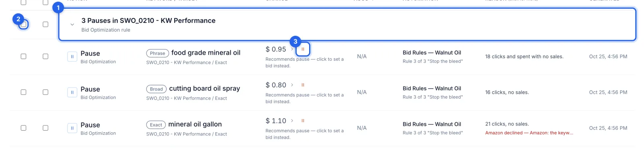Click the $1.10 bid value to set a bid
Image resolution: width=644 pixels, height=156 pixels.
coord(276,121)
